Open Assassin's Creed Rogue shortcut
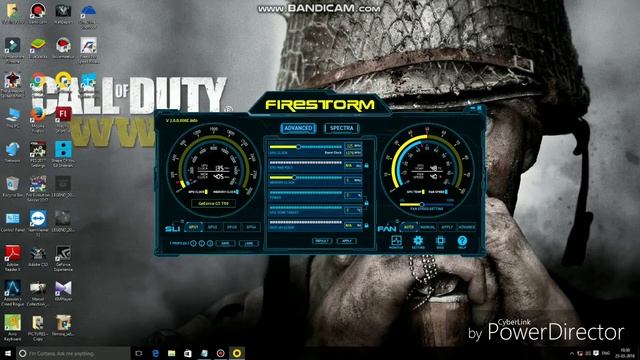The image size is (640, 360). 12,292
